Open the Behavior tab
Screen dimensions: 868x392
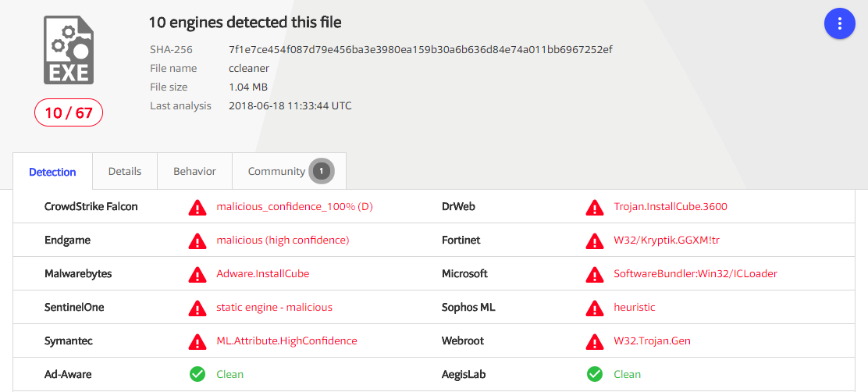pos(194,171)
